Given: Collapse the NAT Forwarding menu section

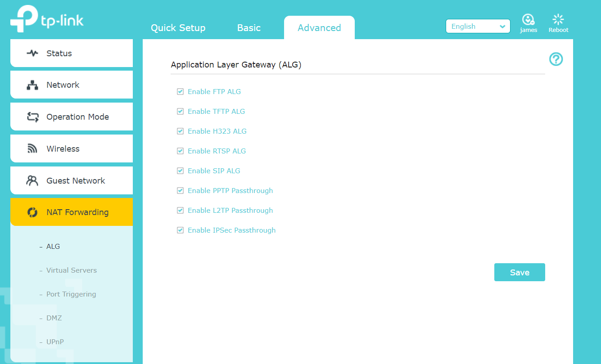Looking at the screenshot, I should pos(72,212).
